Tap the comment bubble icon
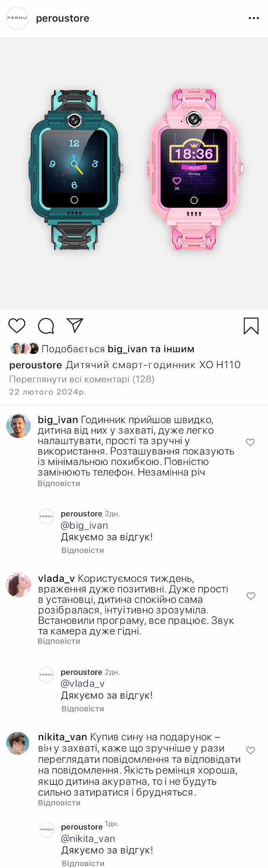This screenshot has height=868, width=268. coord(46,326)
